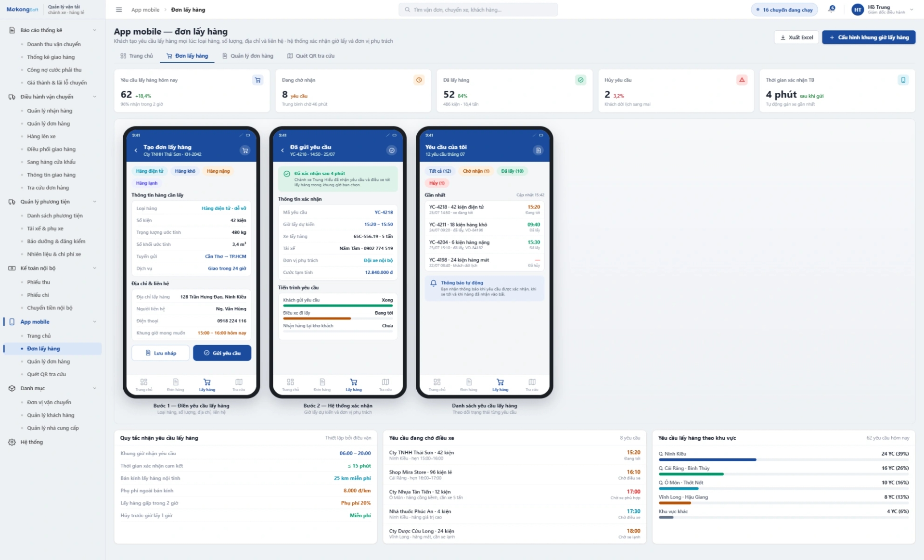
Task: Click search magnifier icon in top bar
Action: click(x=407, y=10)
